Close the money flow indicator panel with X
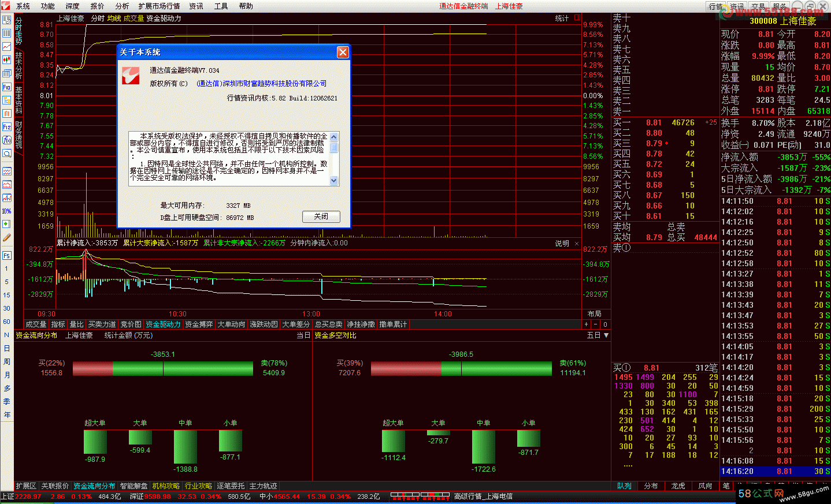831x504 pixels. 577,244
